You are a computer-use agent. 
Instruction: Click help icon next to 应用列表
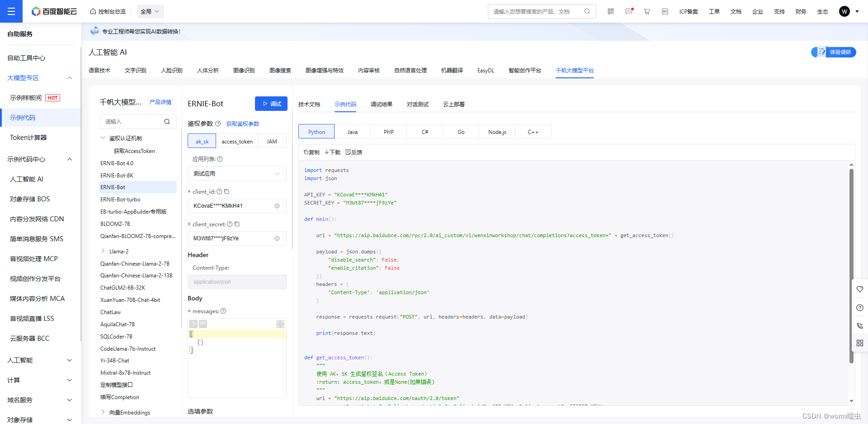click(220, 159)
